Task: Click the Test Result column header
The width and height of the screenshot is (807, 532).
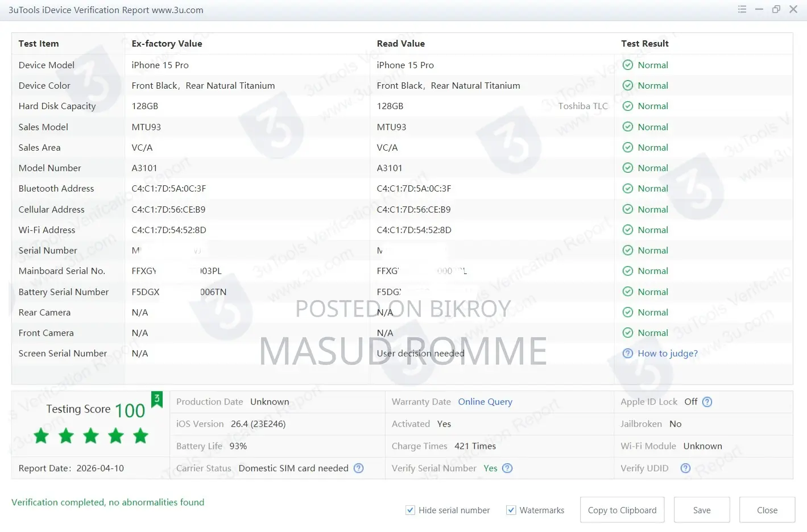Action: tap(645, 44)
